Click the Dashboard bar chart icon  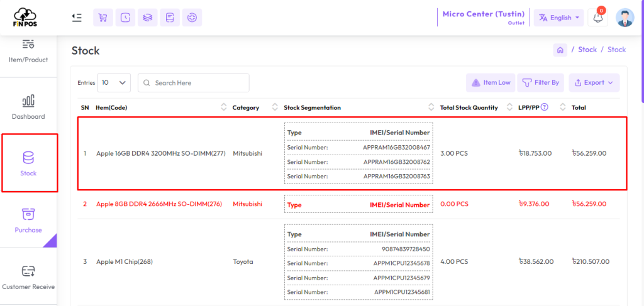28,101
